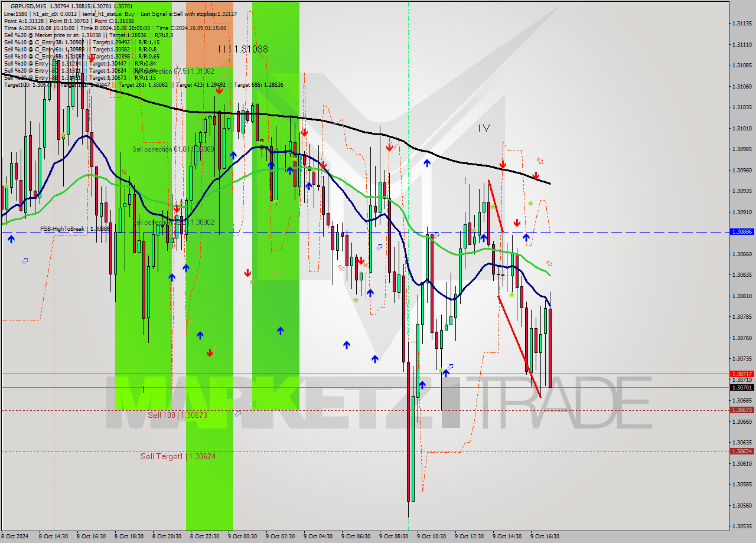Viewport: 756px width, 543px height.
Task: Click the 1.30735 price axis label
Action: click(x=742, y=359)
